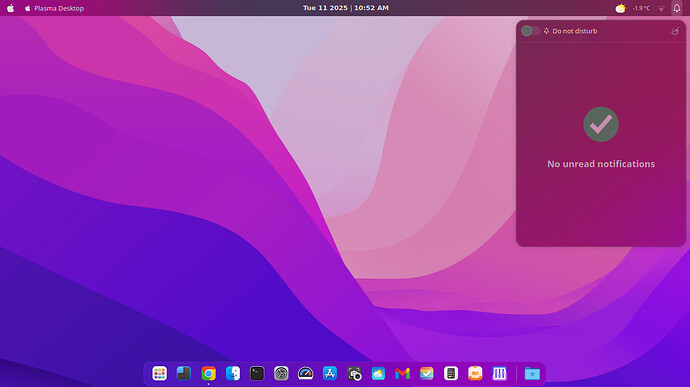Open the starred folder in dock
The width and height of the screenshot is (690, 387).
click(532, 373)
